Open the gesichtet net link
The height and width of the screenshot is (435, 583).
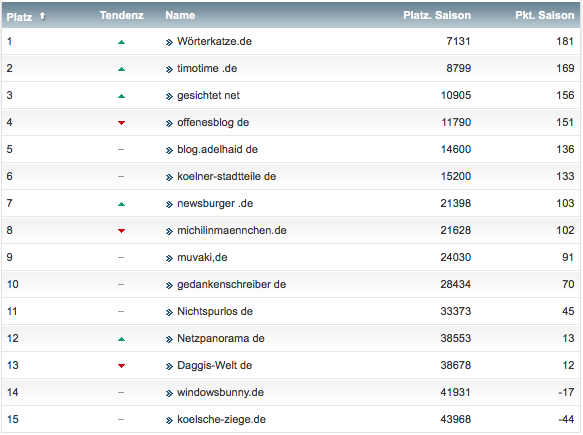pyautogui.click(x=208, y=96)
